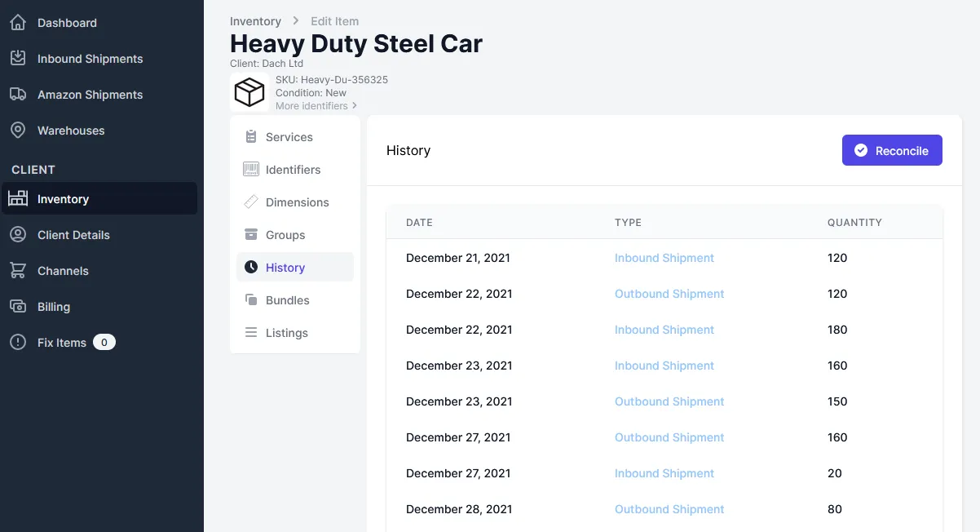Click the History clock icon
This screenshot has height=532, width=980.
coord(251,268)
